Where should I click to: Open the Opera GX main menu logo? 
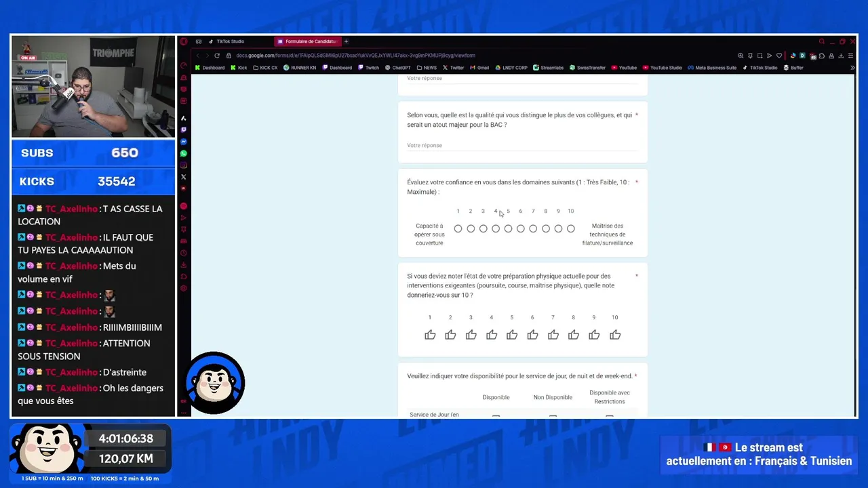[x=183, y=41]
